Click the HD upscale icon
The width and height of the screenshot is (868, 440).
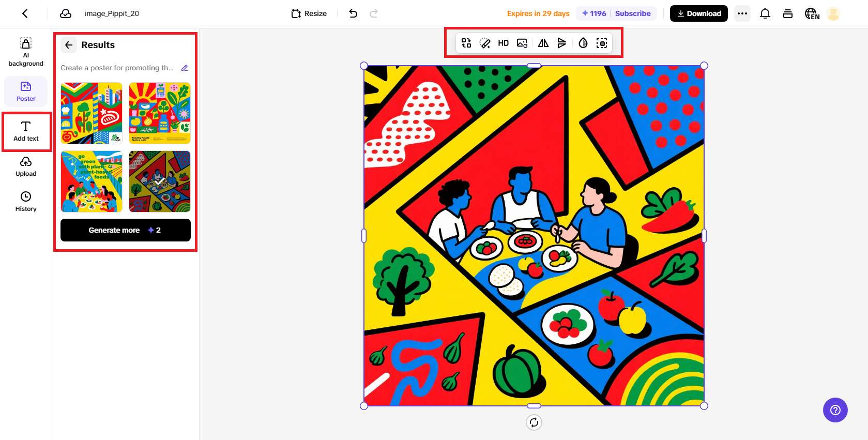[503, 43]
